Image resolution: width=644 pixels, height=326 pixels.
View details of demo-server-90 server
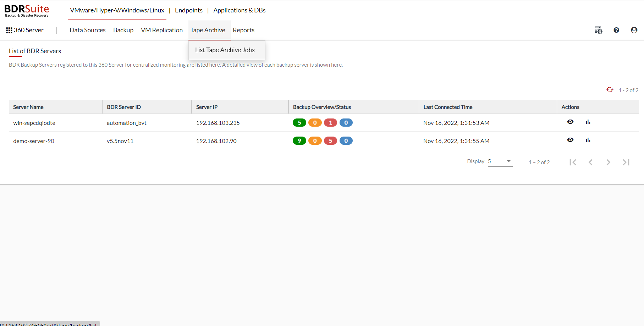(570, 140)
